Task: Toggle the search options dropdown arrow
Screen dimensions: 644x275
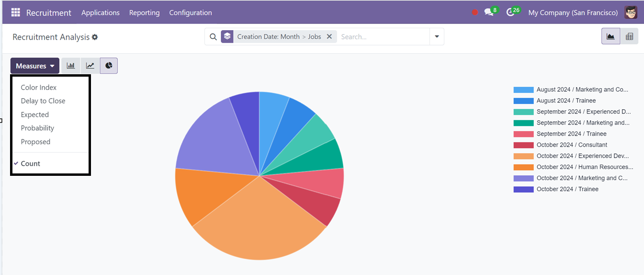Action: [437, 36]
